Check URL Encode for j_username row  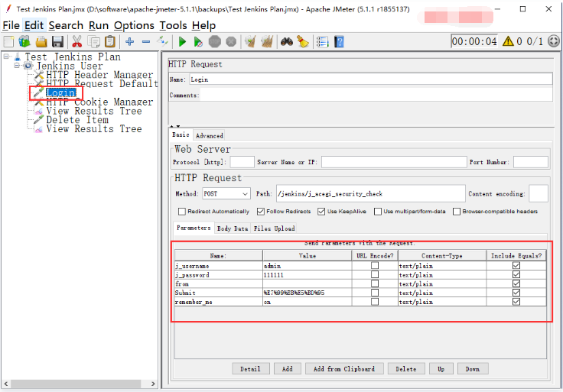pos(375,266)
